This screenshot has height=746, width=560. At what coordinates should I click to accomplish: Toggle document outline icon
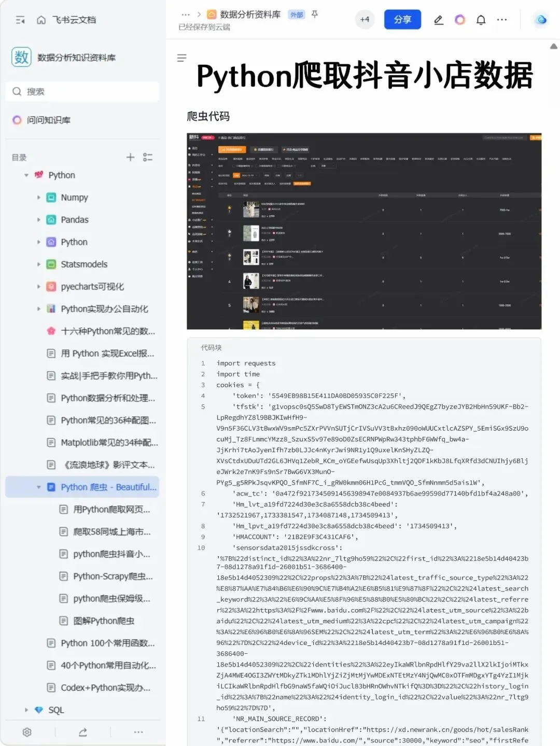pyautogui.click(x=181, y=58)
